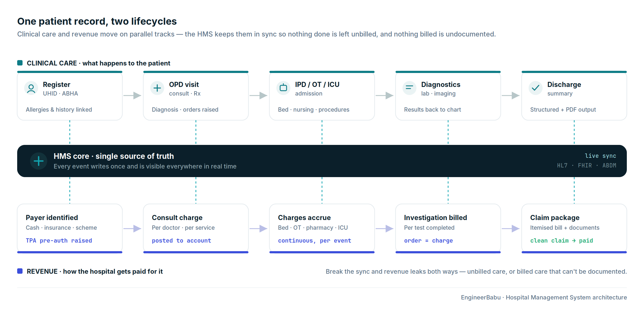
Task: Click the arrow between Register and OPD visit
Action: point(132,96)
